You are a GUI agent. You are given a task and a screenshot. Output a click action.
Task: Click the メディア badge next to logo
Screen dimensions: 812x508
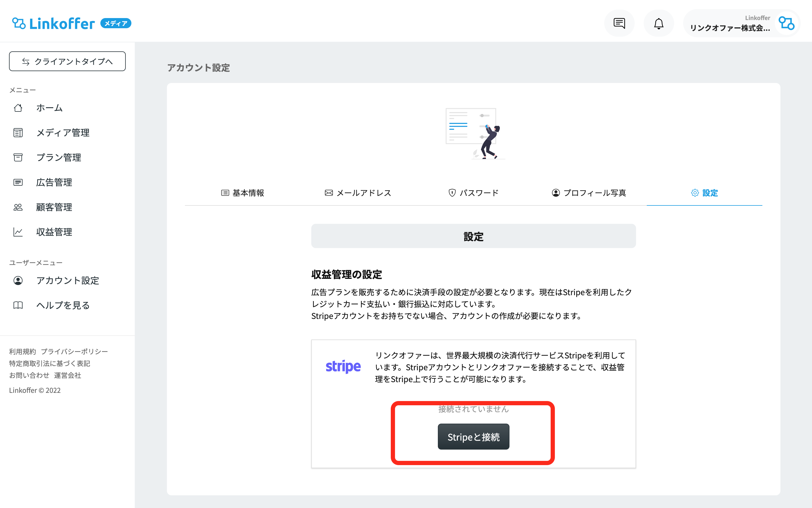click(x=116, y=23)
